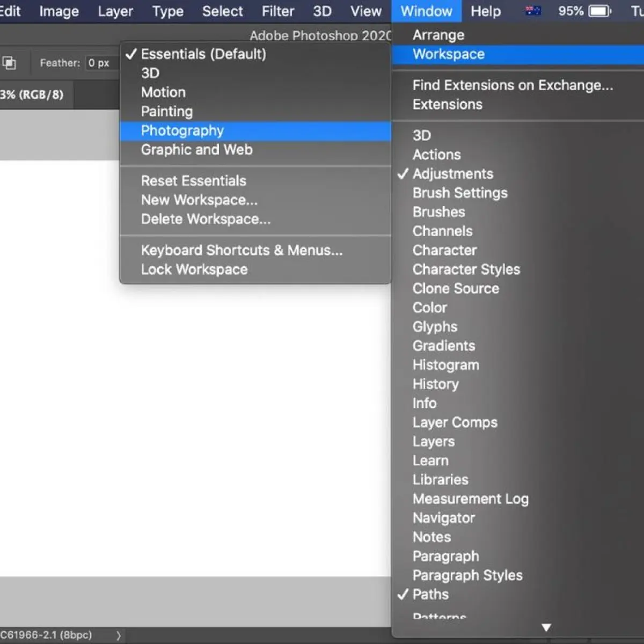This screenshot has width=644, height=644.
Task: Show the Paragraph Styles panel
Action: [518, 576]
